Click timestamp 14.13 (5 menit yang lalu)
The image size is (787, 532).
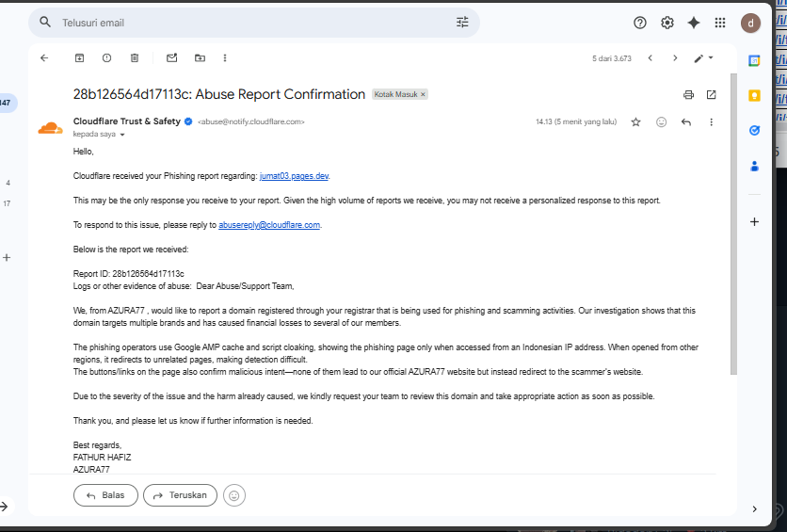(x=576, y=122)
